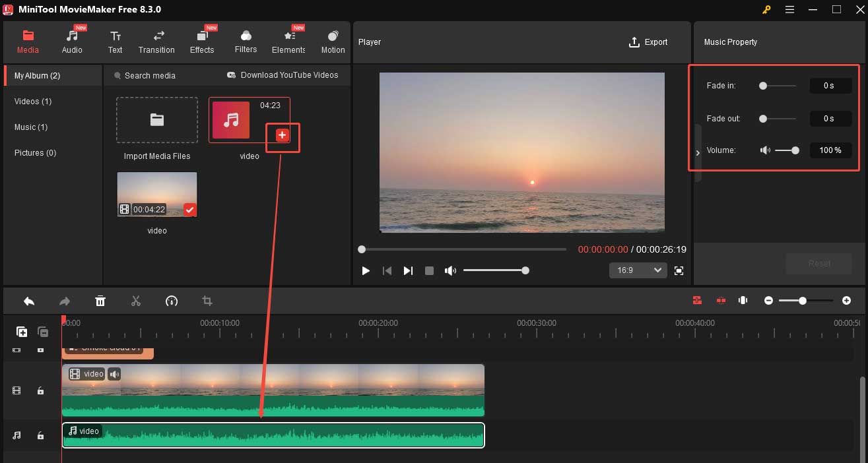Click the Export button
The image size is (868, 463).
(648, 42)
